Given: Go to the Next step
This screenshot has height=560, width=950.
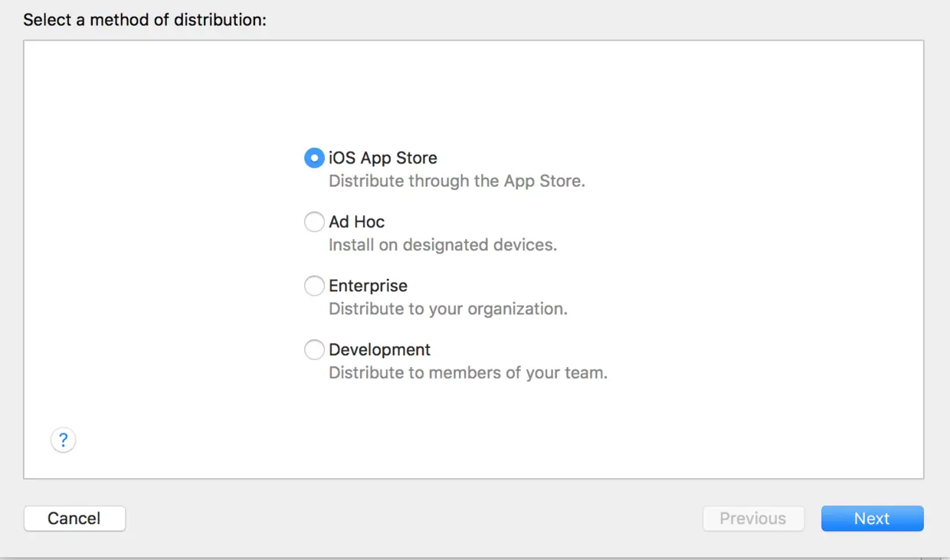Looking at the screenshot, I should (x=872, y=519).
